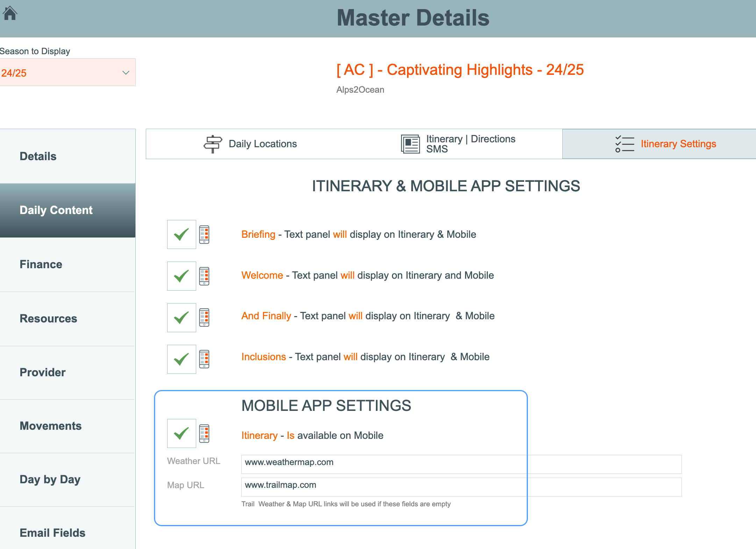Click the ITINERARY & MOBILE APP SETTINGS heading
Image resolution: width=756 pixels, height=549 pixels.
click(446, 186)
